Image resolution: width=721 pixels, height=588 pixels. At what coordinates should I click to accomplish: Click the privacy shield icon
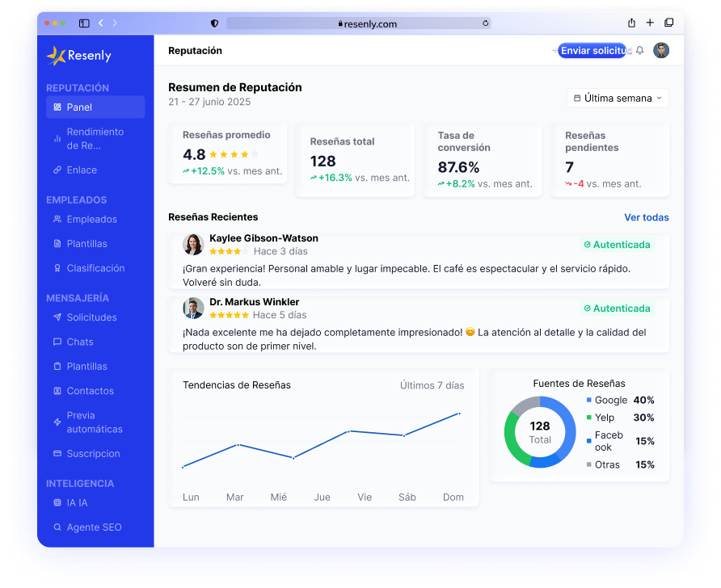click(x=214, y=23)
